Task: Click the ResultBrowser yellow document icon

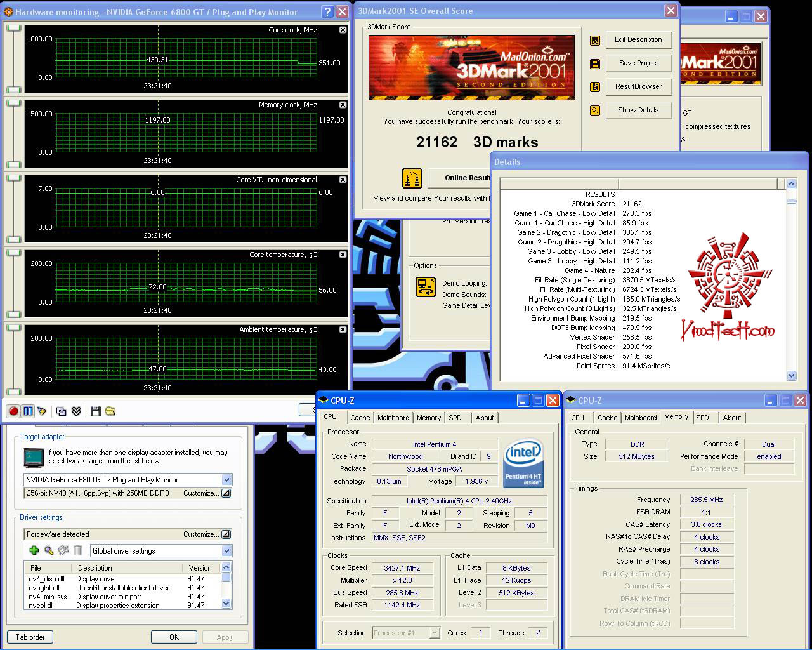Action: point(595,87)
